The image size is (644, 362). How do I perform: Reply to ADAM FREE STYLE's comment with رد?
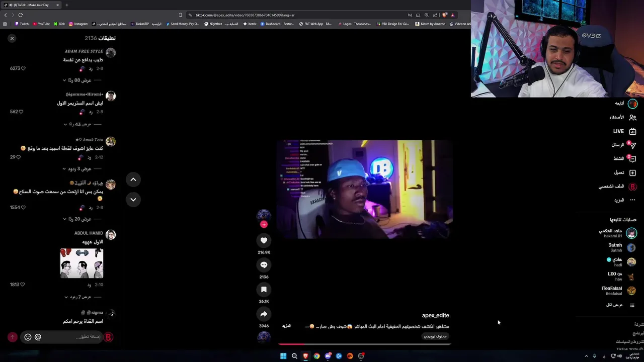[91, 68]
